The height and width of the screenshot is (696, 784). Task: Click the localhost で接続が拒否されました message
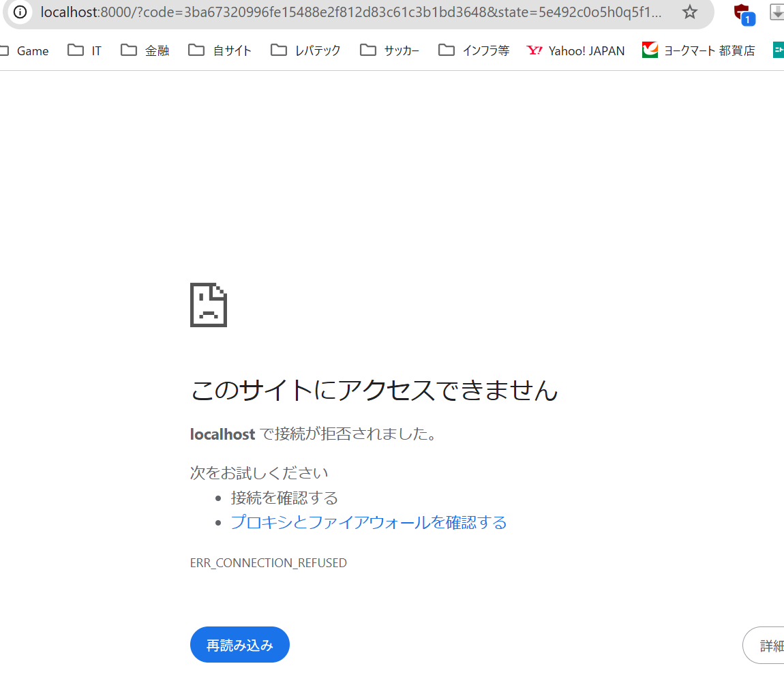tap(314, 434)
